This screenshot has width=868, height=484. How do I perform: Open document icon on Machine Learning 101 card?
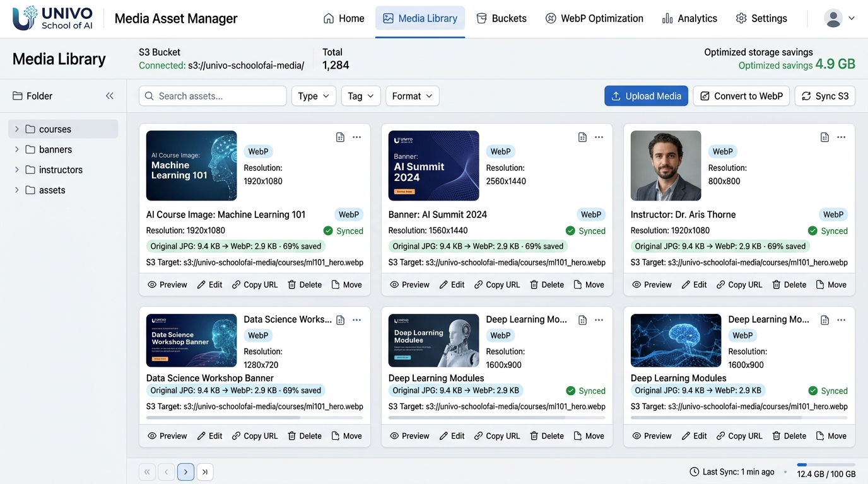pyautogui.click(x=340, y=137)
